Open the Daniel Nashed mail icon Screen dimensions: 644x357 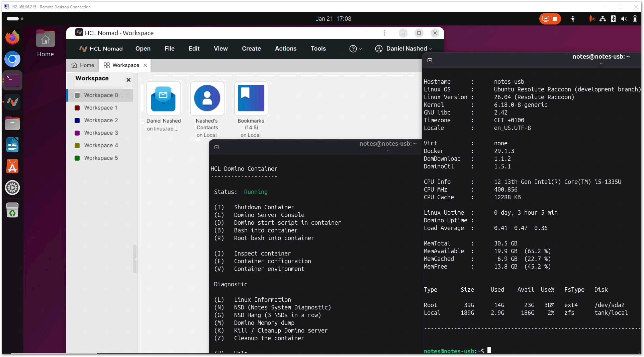click(163, 99)
